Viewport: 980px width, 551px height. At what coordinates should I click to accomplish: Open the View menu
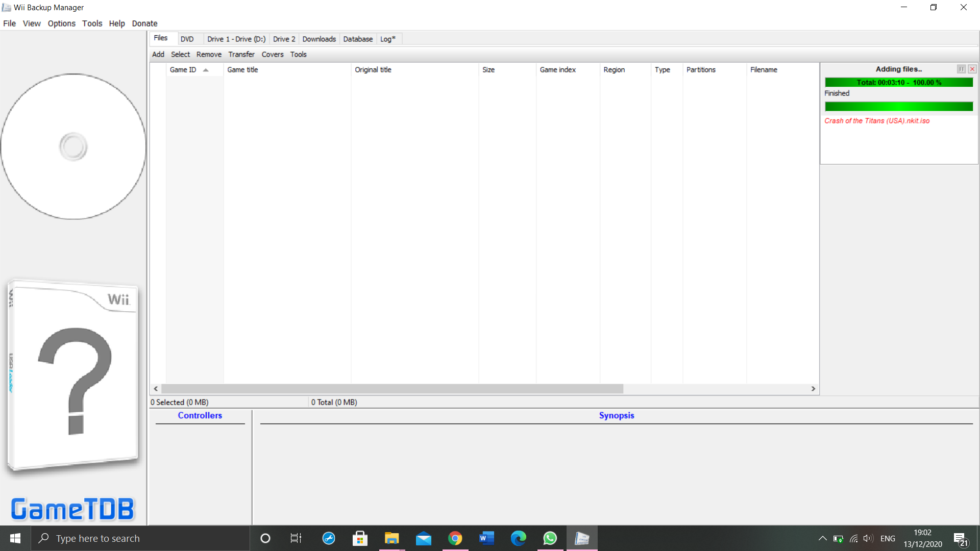pos(32,23)
